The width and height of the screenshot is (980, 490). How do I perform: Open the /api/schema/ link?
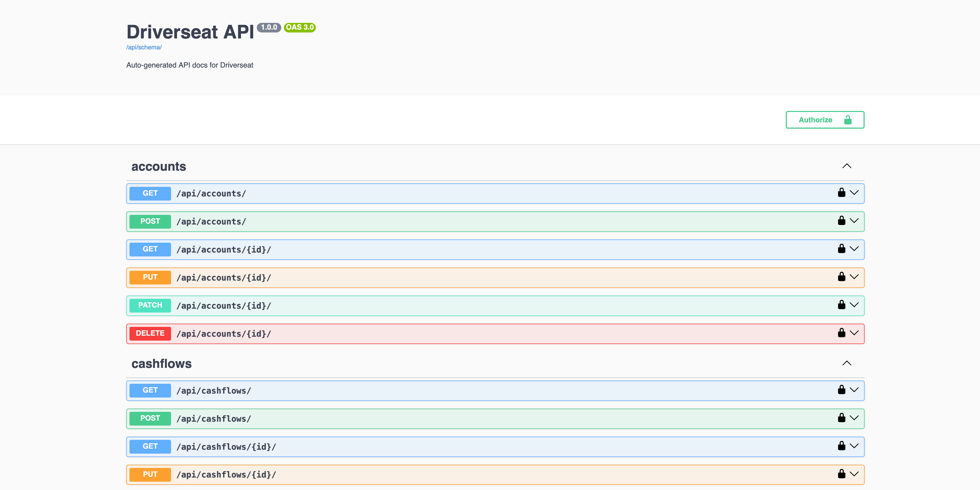pyautogui.click(x=144, y=47)
